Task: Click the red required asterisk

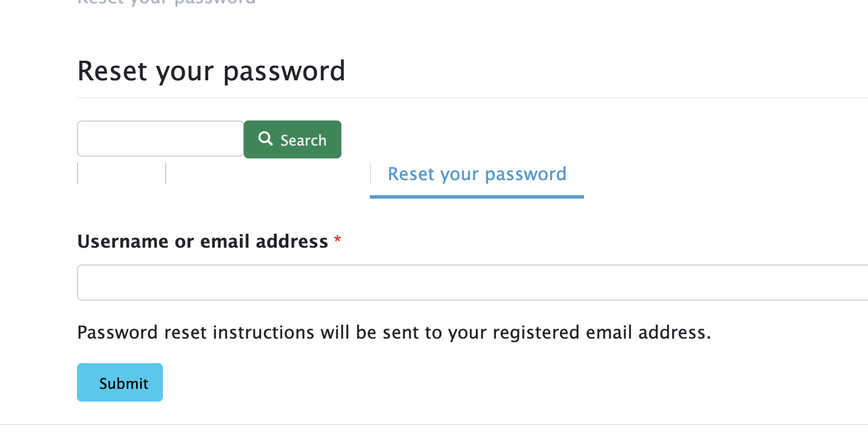Action: pyautogui.click(x=337, y=241)
